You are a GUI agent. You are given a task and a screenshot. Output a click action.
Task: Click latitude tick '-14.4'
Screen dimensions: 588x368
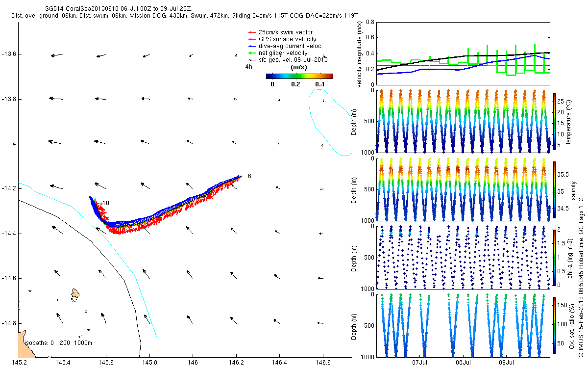(x=8, y=234)
